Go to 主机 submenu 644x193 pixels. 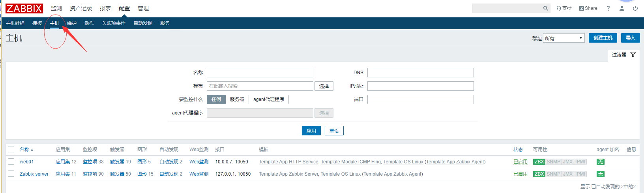pos(54,23)
